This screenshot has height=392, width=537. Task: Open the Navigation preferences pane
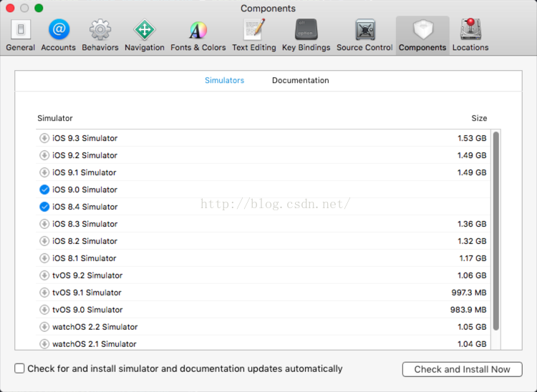(x=145, y=35)
